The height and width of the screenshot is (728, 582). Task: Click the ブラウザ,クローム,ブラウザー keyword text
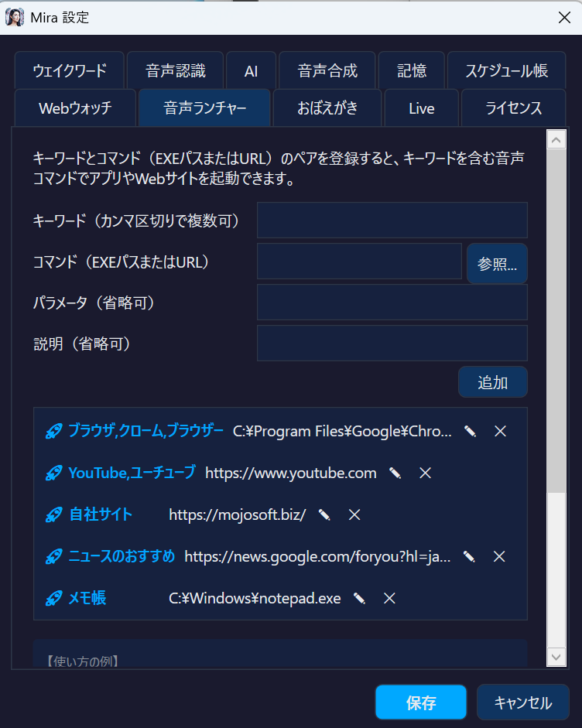[x=145, y=431]
